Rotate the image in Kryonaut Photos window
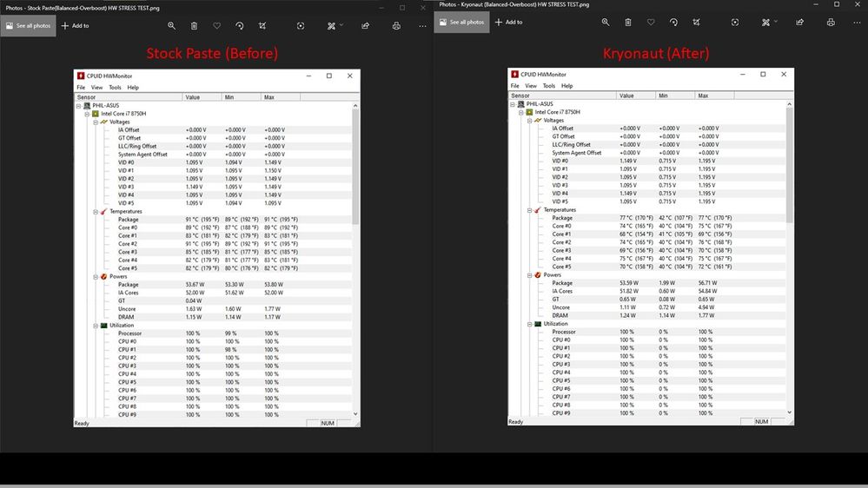 tap(673, 22)
